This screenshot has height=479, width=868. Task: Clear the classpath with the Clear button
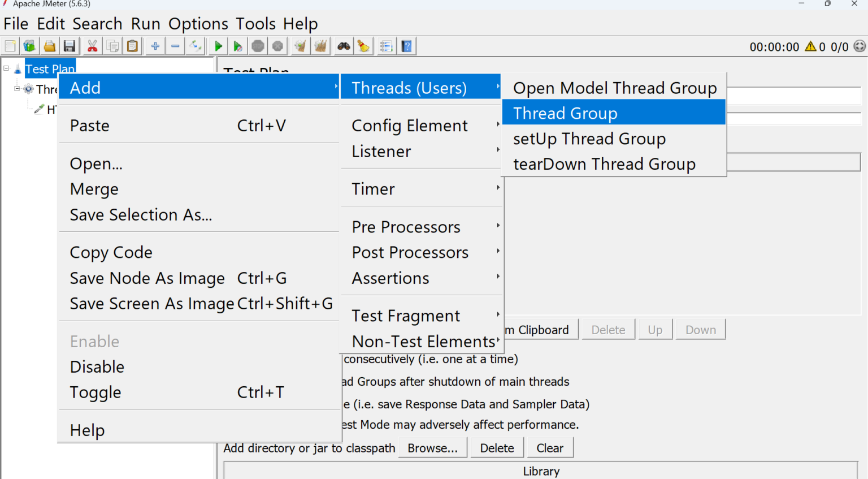click(x=549, y=447)
